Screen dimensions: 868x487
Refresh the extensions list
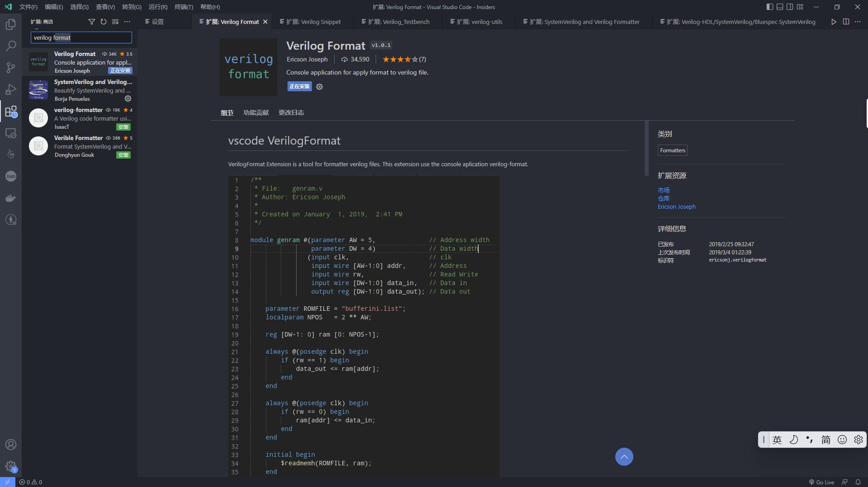(104, 21)
